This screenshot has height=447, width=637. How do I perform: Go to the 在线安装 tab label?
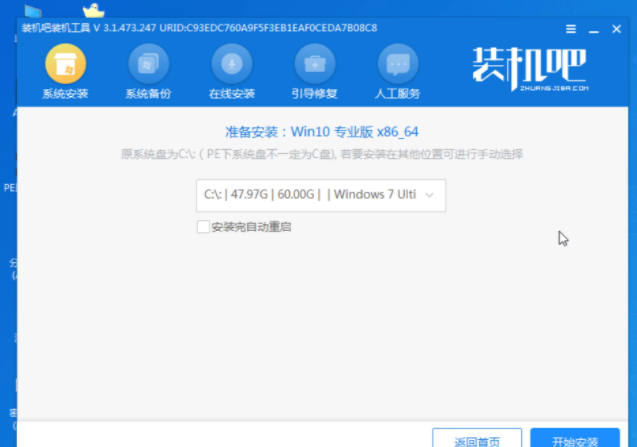[232, 94]
